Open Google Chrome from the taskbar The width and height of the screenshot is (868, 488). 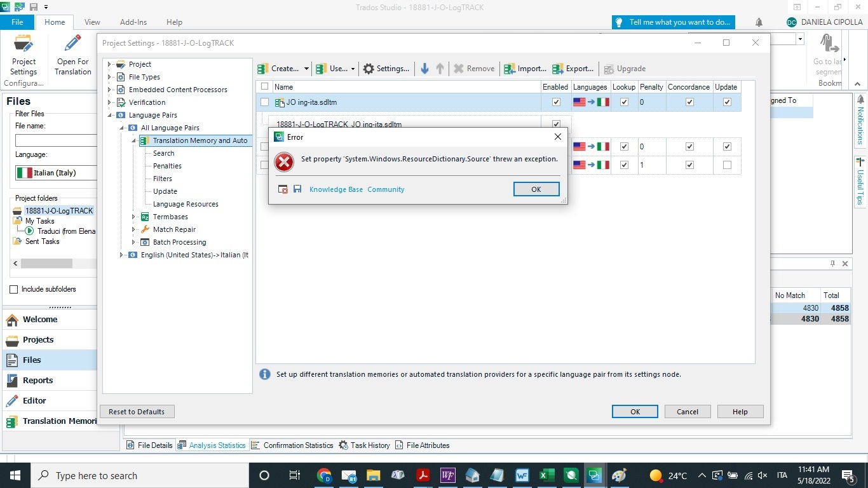[324, 475]
